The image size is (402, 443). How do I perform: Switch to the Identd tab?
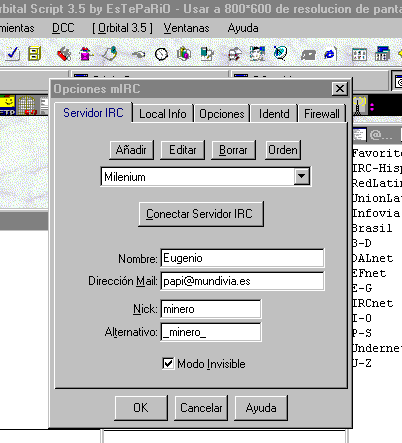click(x=274, y=114)
